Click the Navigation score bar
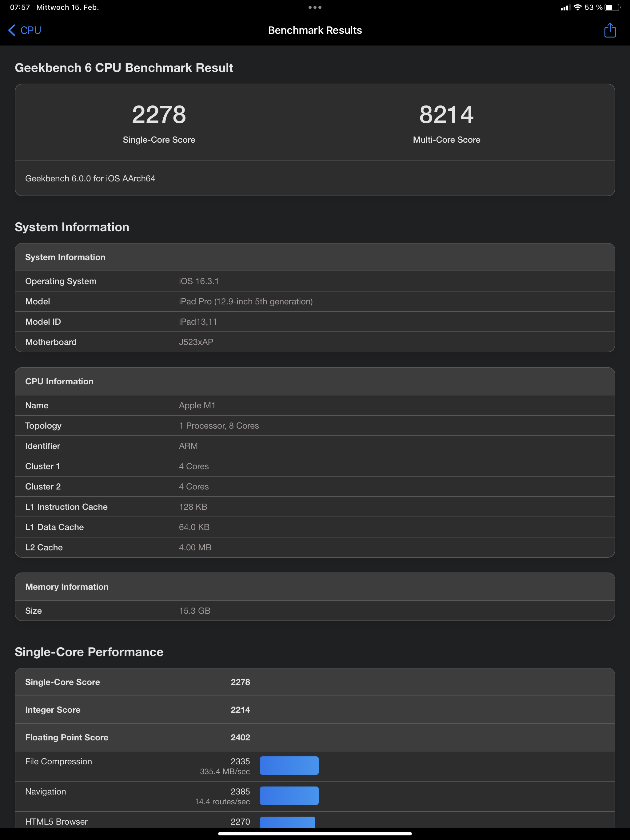 click(x=289, y=795)
